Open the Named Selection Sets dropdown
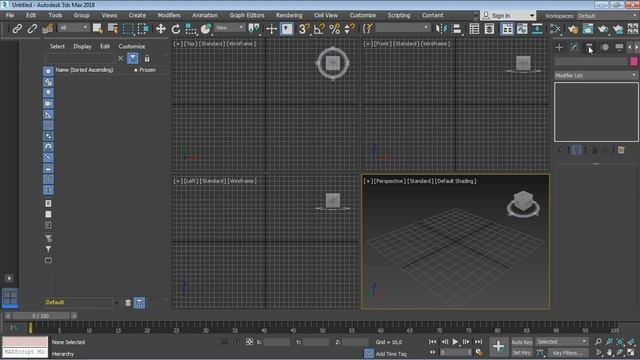640x360 pixels. pyautogui.click(x=403, y=28)
